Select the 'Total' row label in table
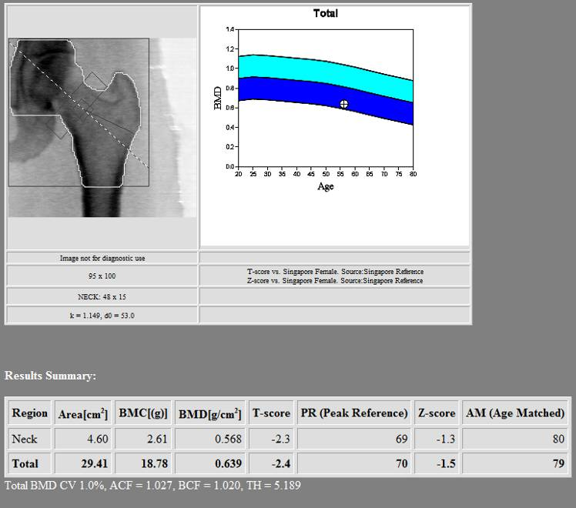Viewport: 576px width, 508px height. tap(25, 464)
